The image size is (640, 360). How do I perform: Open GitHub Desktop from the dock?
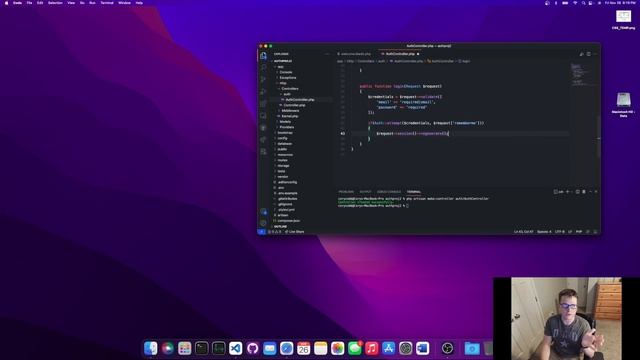[253, 348]
